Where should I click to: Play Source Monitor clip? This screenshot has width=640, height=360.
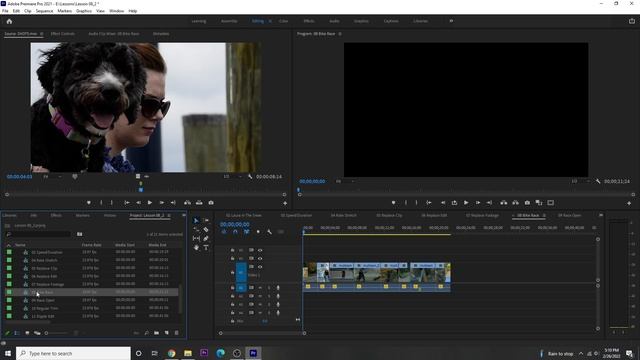150,203
